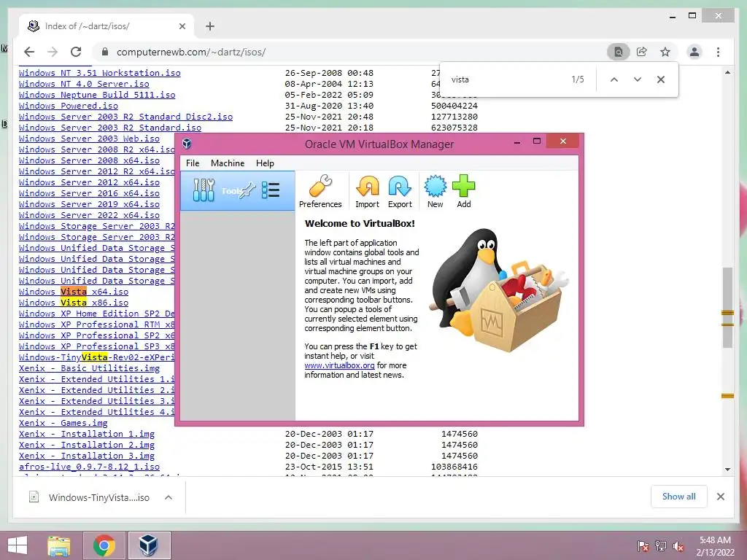The height and width of the screenshot is (560, 747).
Task: Click the padlock site info icon
Action: 105,52
